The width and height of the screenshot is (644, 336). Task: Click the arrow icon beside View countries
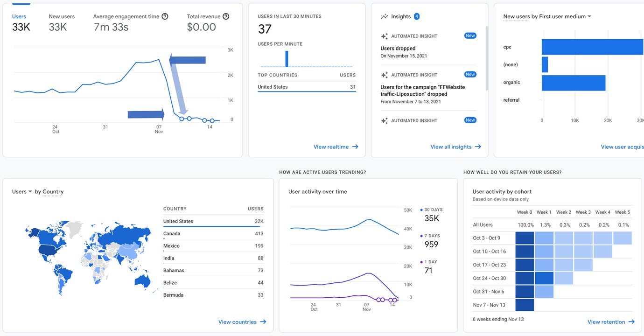[x=263, y=322]
